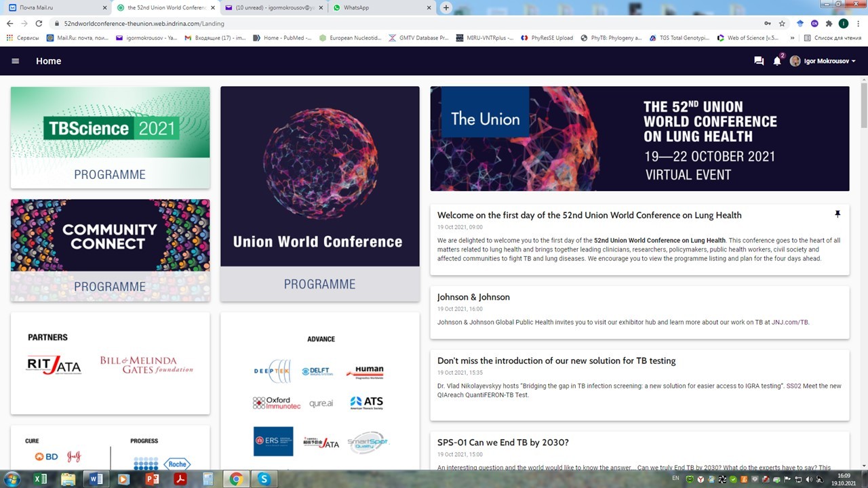This screenshot has width=868, height=488.
Task: Expand the Igor Mokrousov account dropdown
Action: [x=829, y=61]
